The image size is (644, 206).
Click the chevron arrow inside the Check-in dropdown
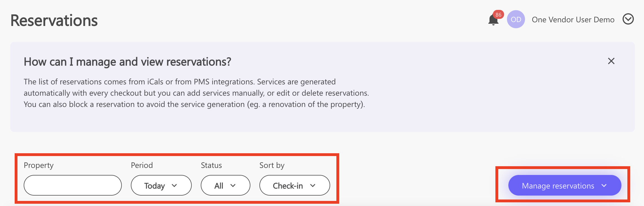pos(313,185)
